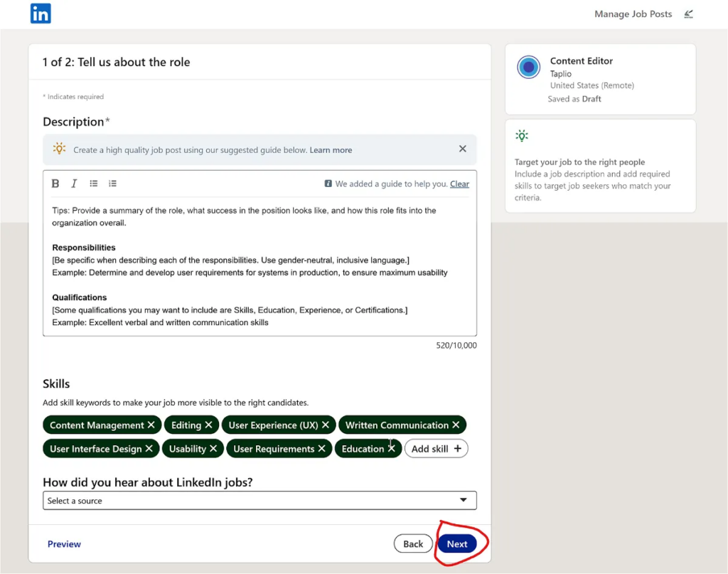Toggle italic formatting in description editor
728x574 pixels.
pyautogui.click(x=74, y=184)
